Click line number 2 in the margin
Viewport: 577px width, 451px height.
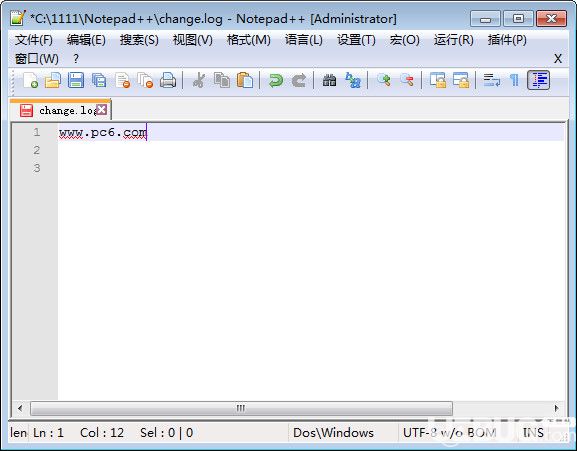36,150
